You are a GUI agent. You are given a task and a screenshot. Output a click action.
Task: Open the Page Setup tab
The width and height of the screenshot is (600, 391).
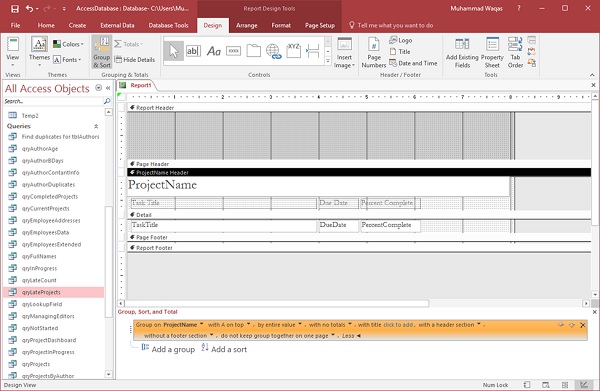click(320, 25)
